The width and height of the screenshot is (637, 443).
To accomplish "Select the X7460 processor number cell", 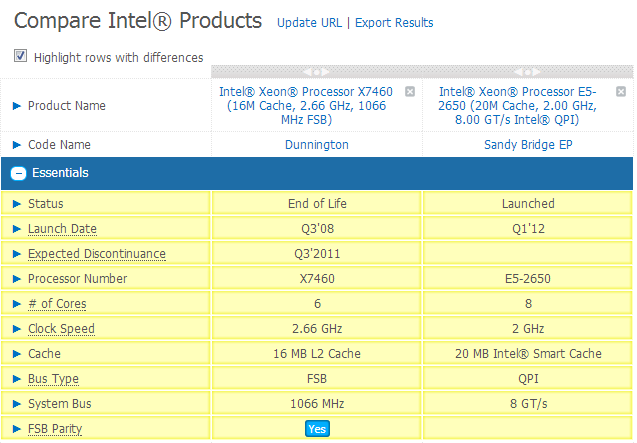I will (x=316, y=278).
